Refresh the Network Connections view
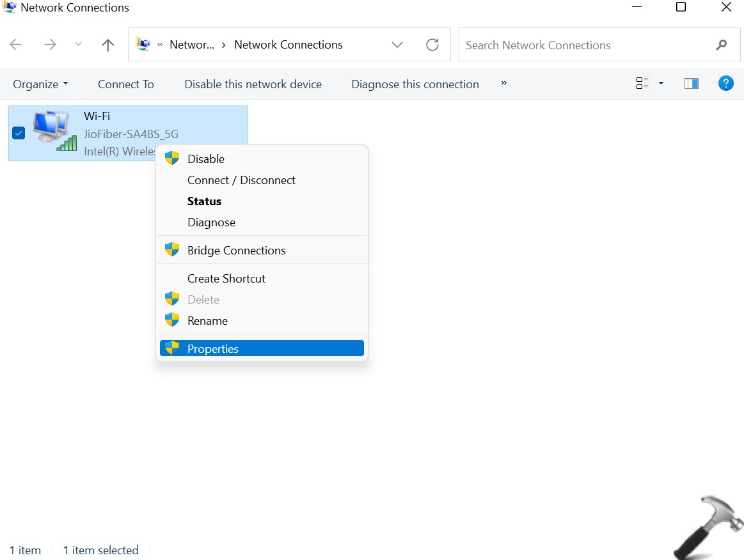The image size is (744, 560). tap(432, 45)
